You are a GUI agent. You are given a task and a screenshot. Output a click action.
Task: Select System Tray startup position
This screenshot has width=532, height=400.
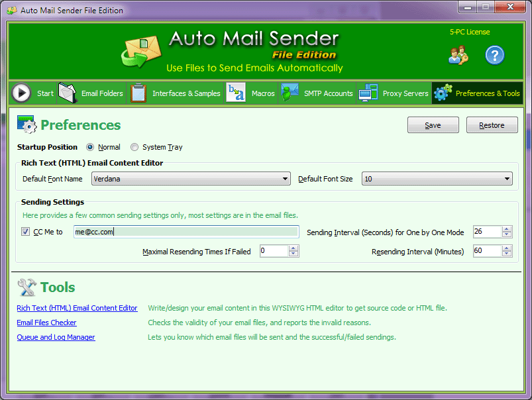[134, 147]
